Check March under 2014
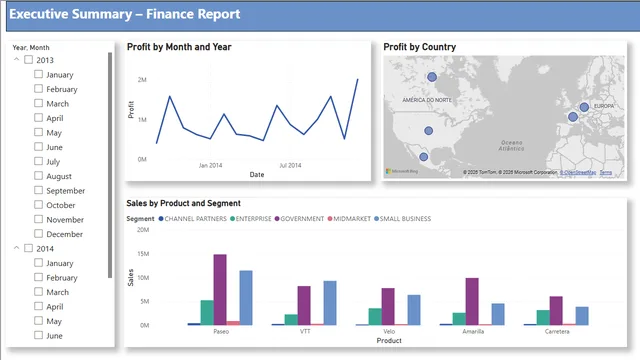This screenshot has width=640, height=360. (38, 291)
